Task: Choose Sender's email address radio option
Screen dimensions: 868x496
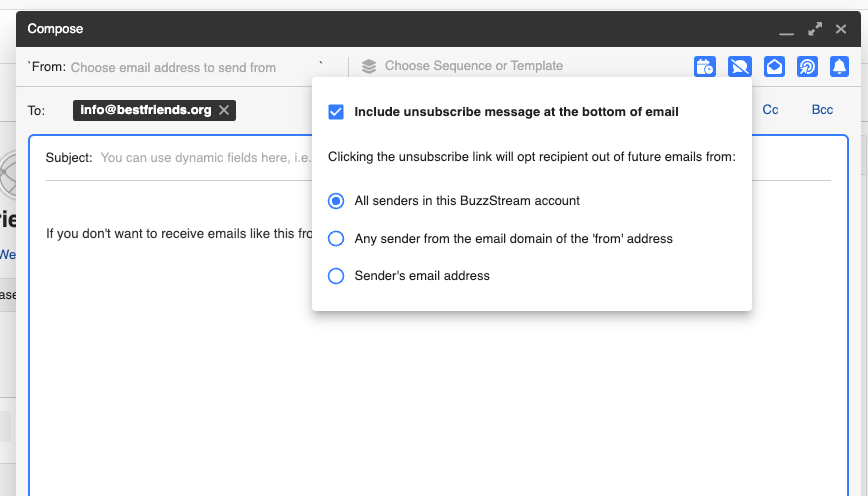Action: (x=336, y=276)
